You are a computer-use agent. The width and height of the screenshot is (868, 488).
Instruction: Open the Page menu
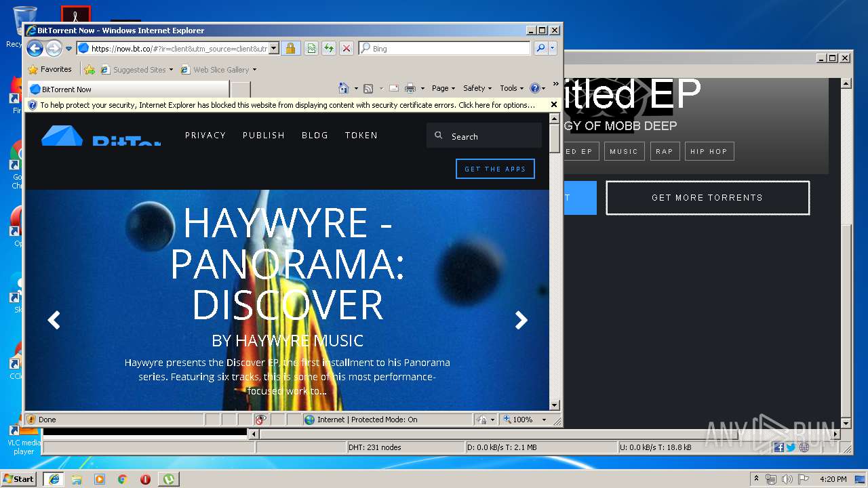(443, 88)
